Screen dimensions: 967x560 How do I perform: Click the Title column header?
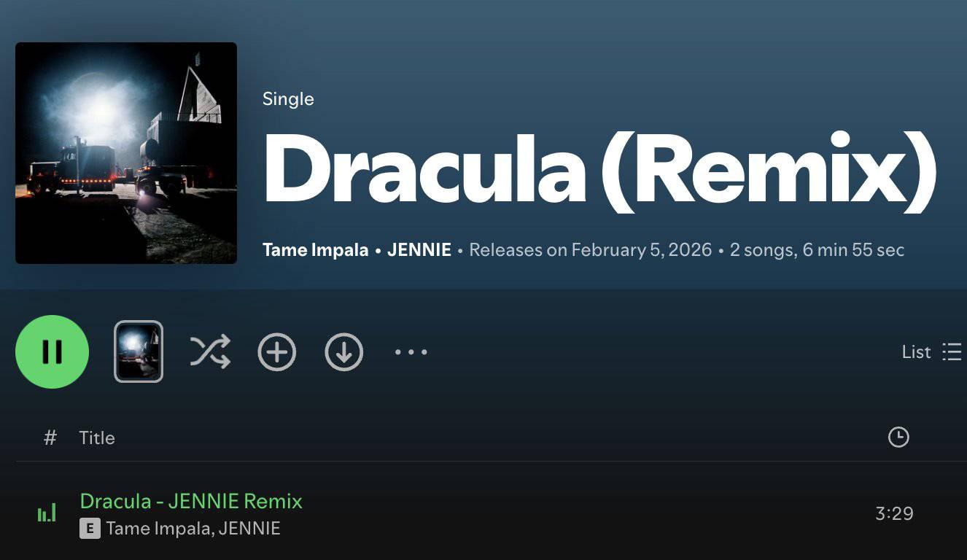(x=97, y=437)
